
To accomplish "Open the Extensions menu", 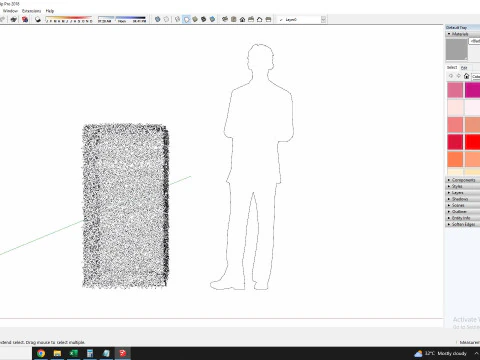I will [31, 11].
